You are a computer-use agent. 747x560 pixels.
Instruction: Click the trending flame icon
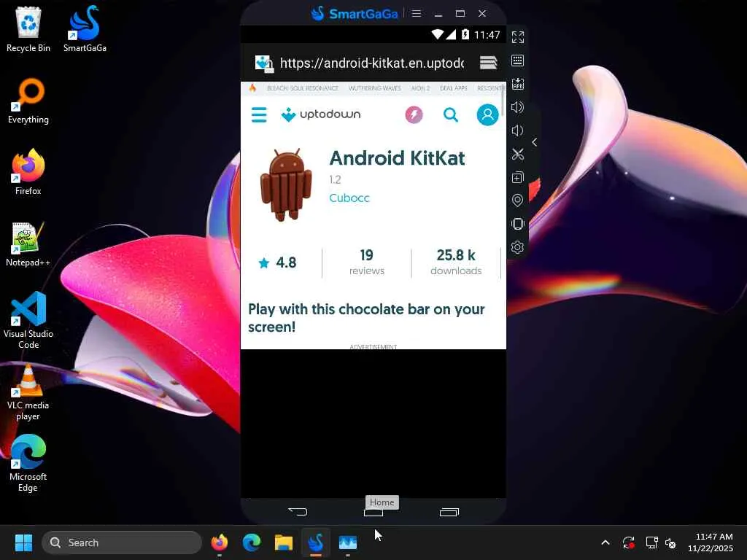(252, 88)
